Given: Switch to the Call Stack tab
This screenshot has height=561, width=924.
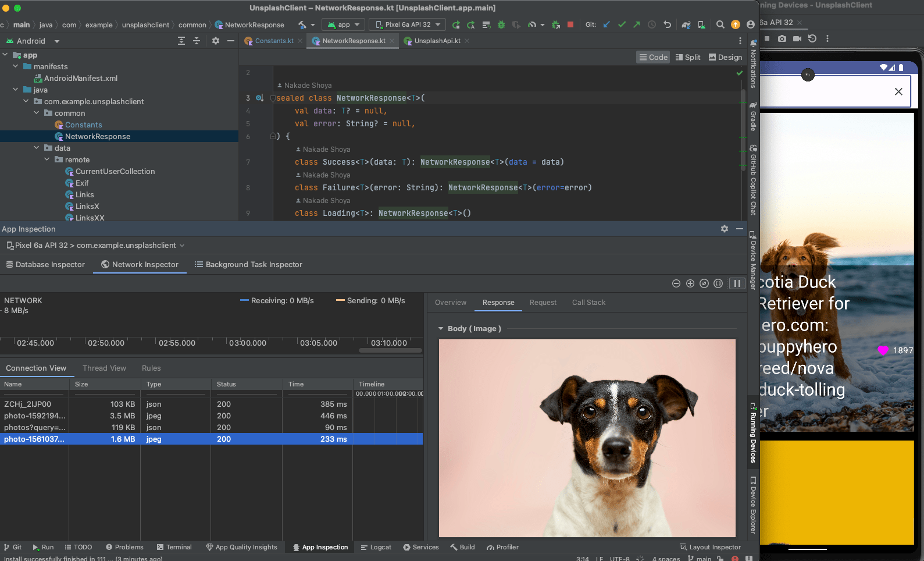Looking at the screenshot, I should [588, 303].
